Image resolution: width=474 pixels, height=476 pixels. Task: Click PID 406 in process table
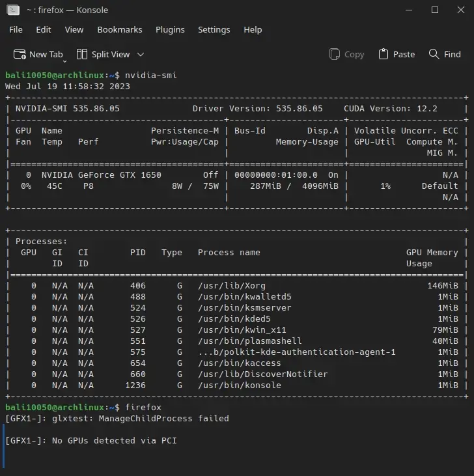click(x=138, y=286)
